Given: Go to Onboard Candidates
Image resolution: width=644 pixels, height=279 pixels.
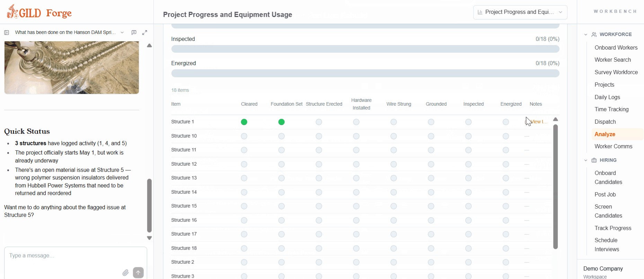Looking at the screenshot, I should coord(608,178).
